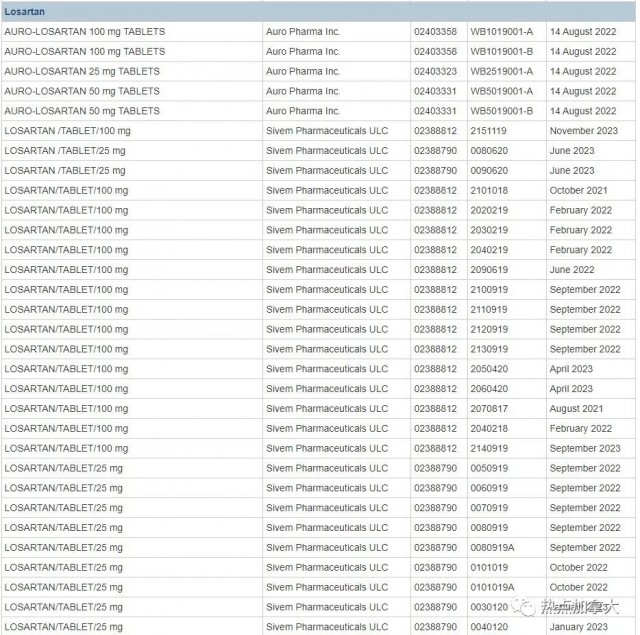Select lot number 2030219
The width and height of the screenshot is (640, 635).
click(489, 230)
